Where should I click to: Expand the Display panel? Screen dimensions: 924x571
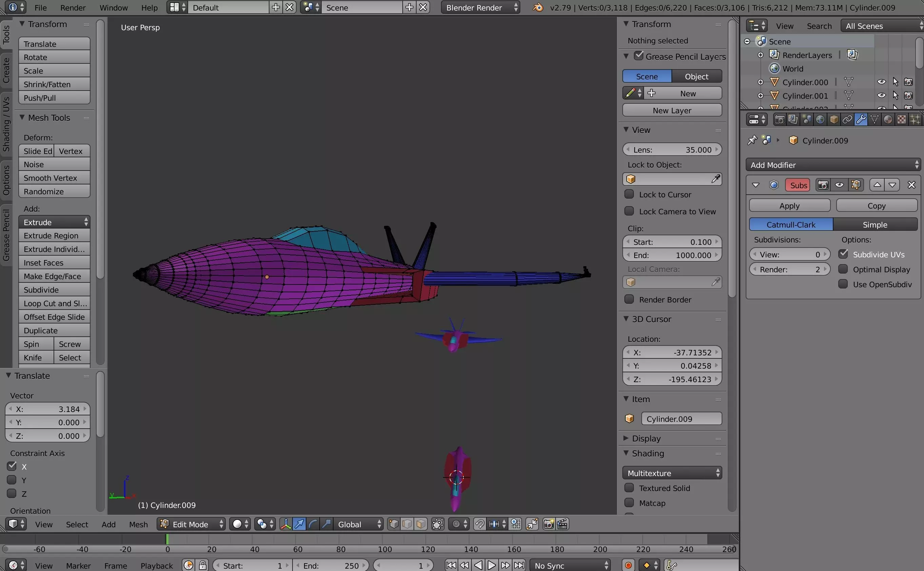click(x=646, y=438)
